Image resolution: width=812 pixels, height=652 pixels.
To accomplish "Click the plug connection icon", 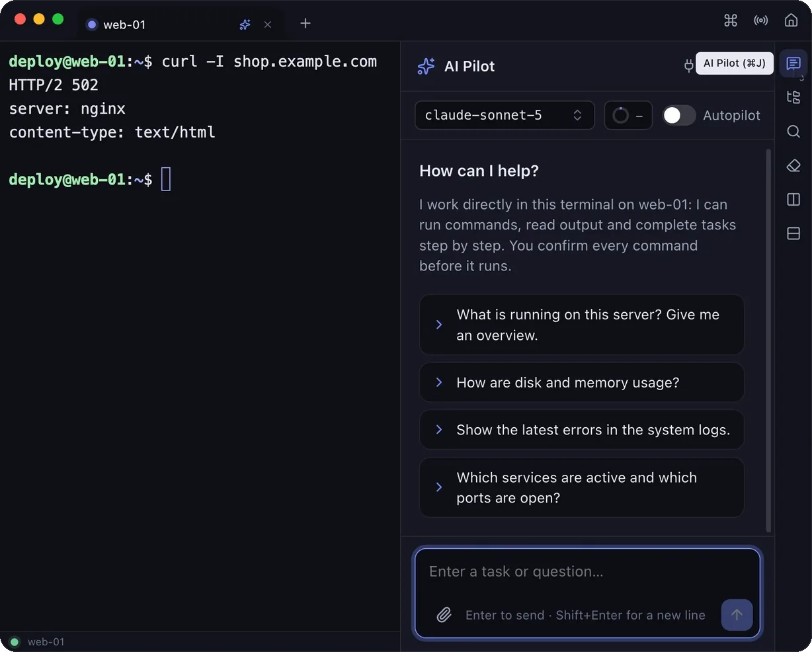I will (x=688, y=65).
